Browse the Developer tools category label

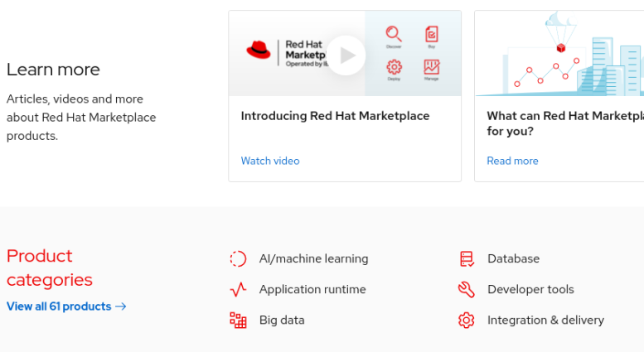coord(530,290)
